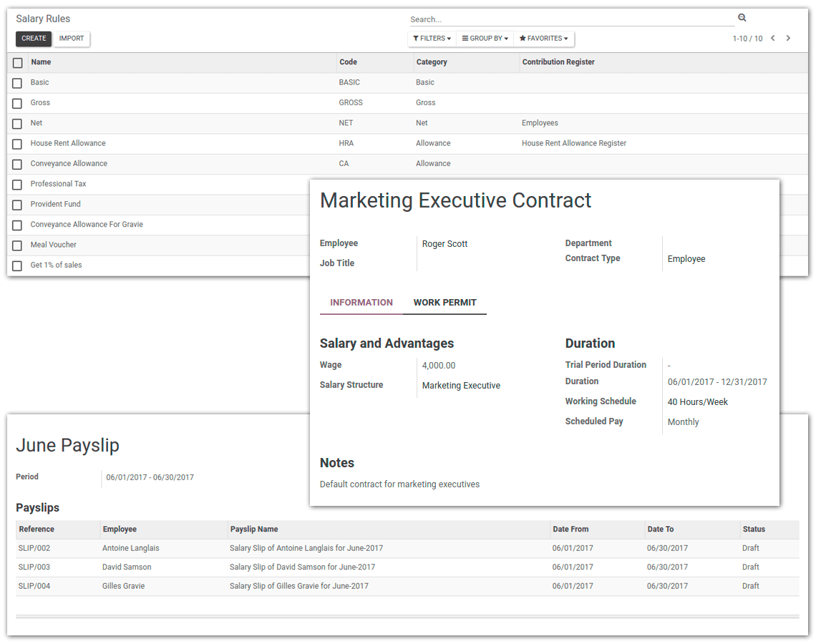
Task: Switch to the Work Permit tab
Action: coord(445,302)
